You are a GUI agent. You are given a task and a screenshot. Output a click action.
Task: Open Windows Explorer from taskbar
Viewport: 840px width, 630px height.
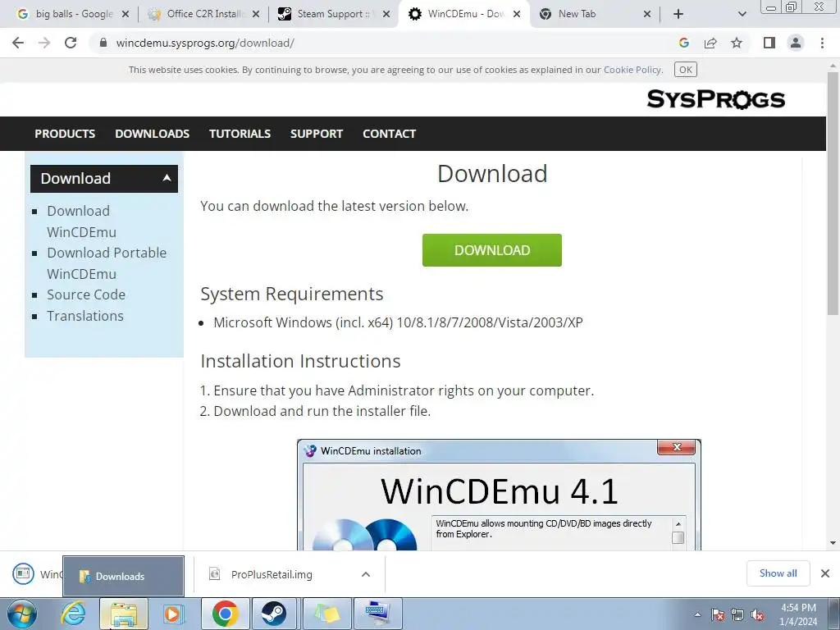point(123,614)
